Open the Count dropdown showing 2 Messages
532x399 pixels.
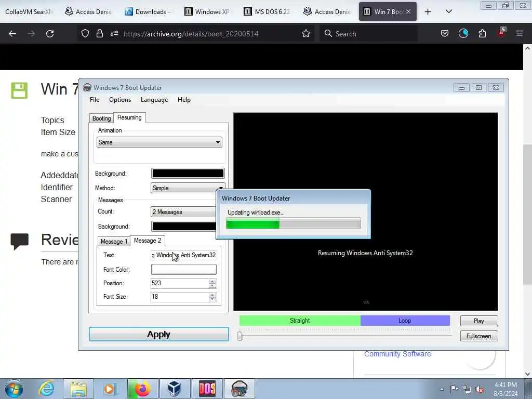183,212
